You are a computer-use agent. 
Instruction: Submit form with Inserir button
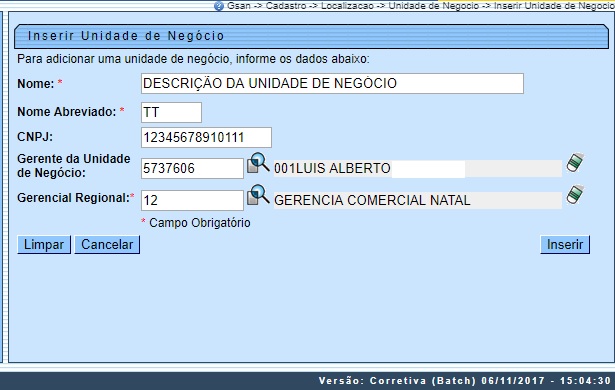pos(565,244)
